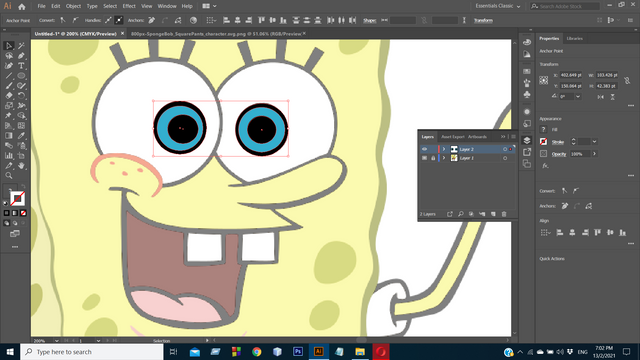Viewport: 640px width, 360px height.
Task: Select the Hand tool
Action: (x=21, y=165)
